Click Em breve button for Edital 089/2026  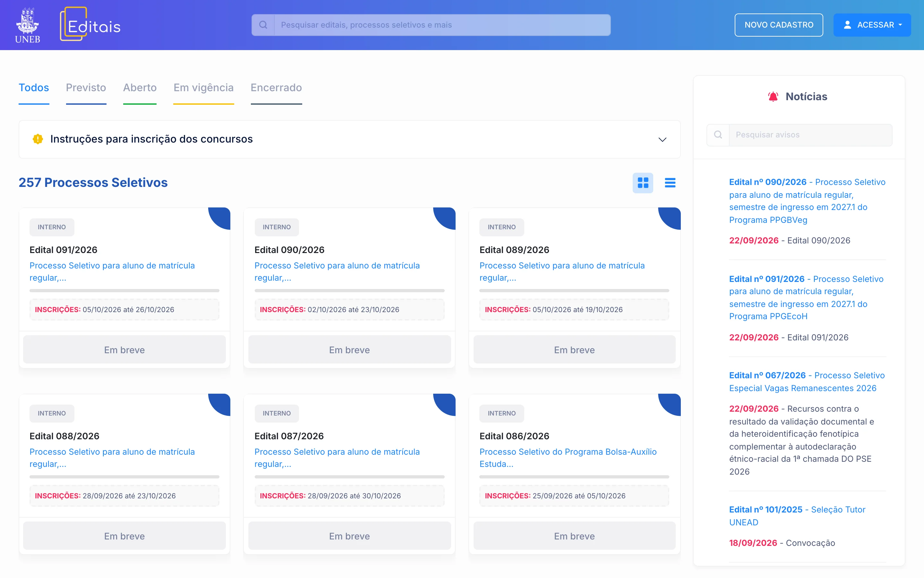(x=574, y=349)
